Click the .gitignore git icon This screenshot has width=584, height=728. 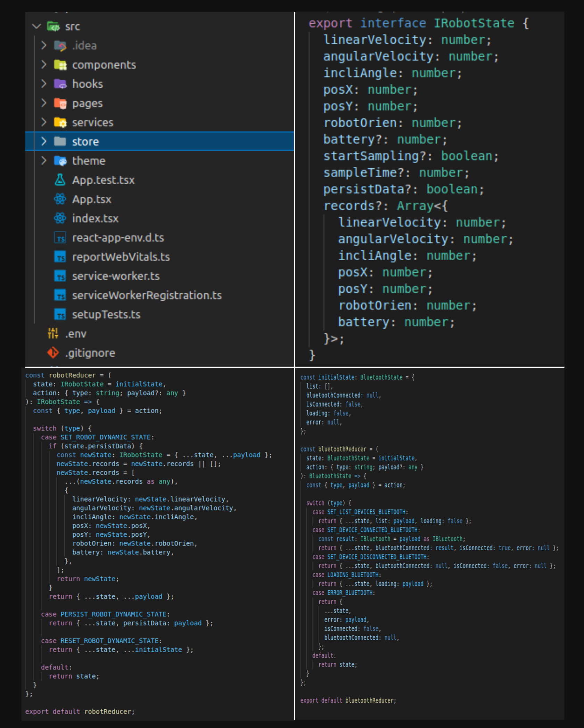[x=53, y=353]
